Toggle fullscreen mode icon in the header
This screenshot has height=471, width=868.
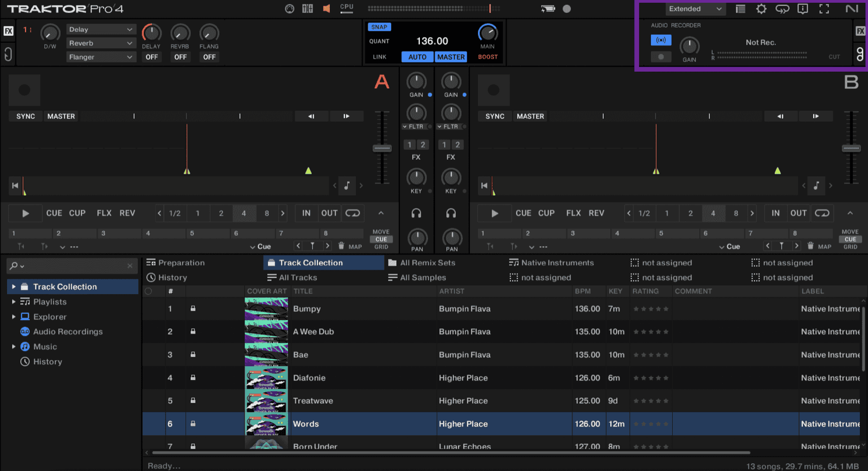tap(824, 9)
